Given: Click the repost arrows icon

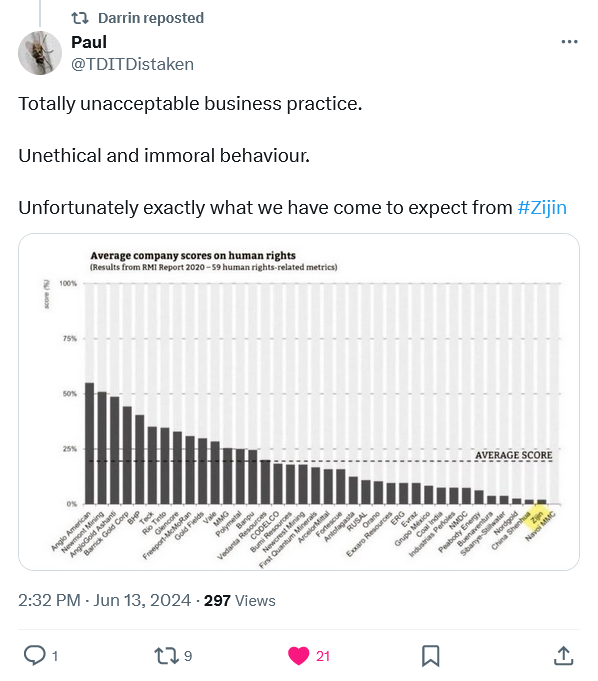Looking at the screenshot, I should click(x=166, y=655).
